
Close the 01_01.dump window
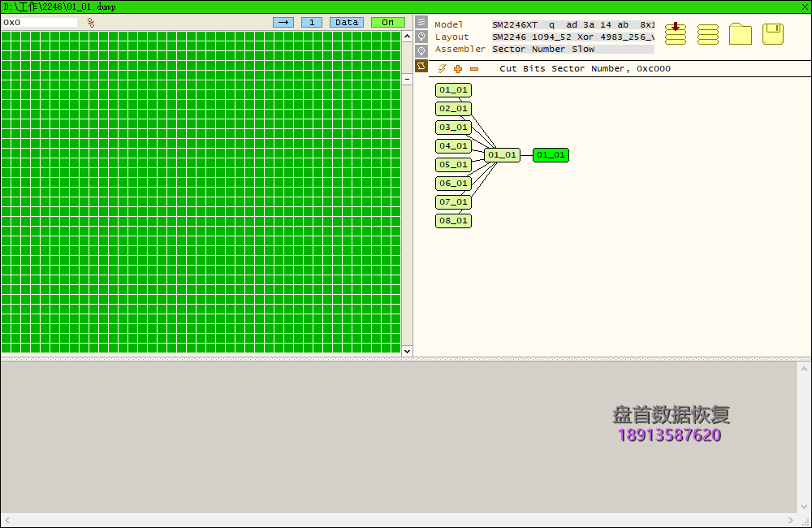(x=805, y=6)
